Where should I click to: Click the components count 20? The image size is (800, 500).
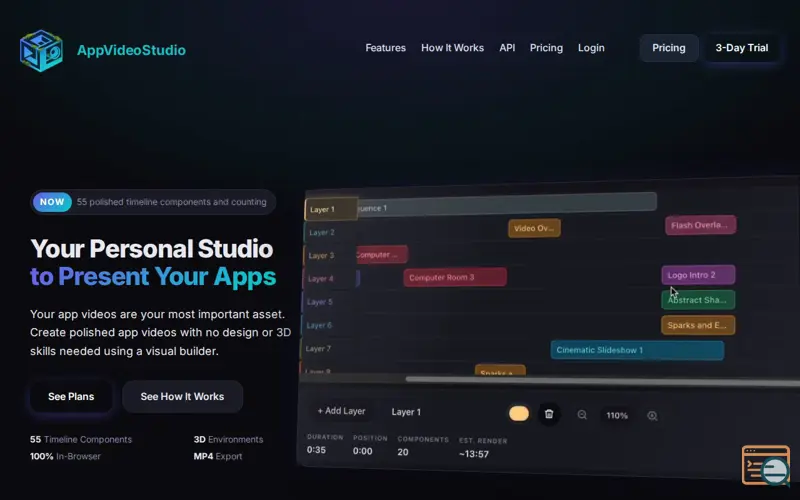pos(403,452)
